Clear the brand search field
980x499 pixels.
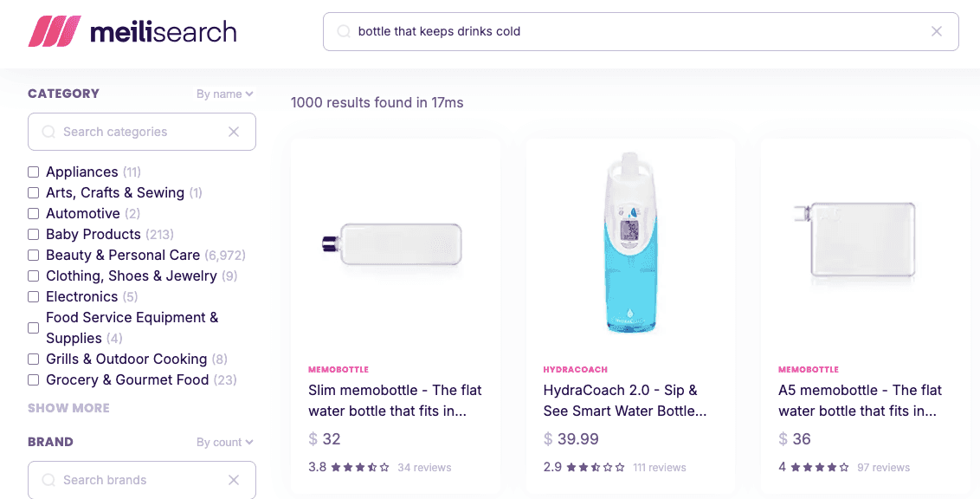pyautogui.click(x=233, y=480)
